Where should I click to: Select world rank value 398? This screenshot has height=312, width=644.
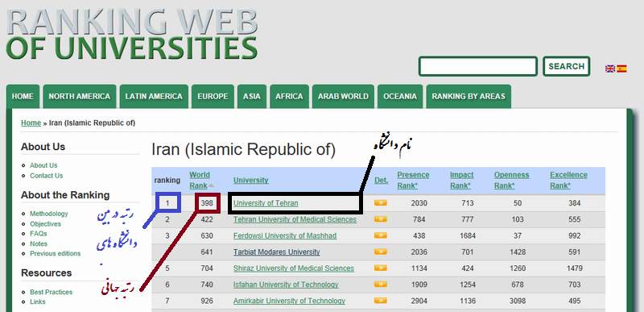(x=207, y=203)
